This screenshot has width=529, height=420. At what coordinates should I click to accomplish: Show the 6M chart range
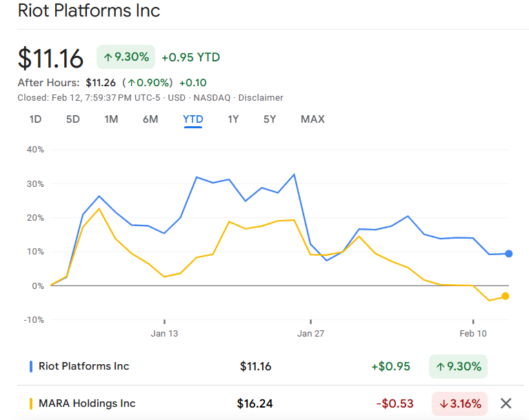[150, 119]
